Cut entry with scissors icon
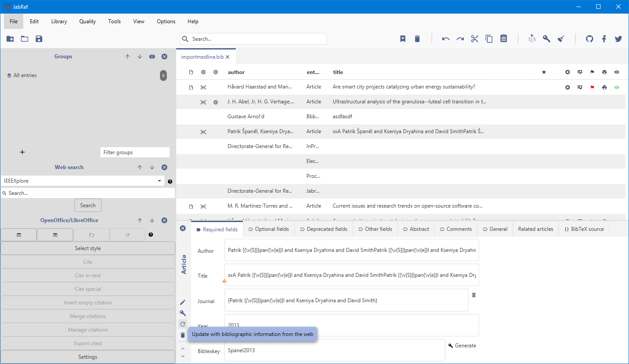629x364 pixels. (475, 39)
